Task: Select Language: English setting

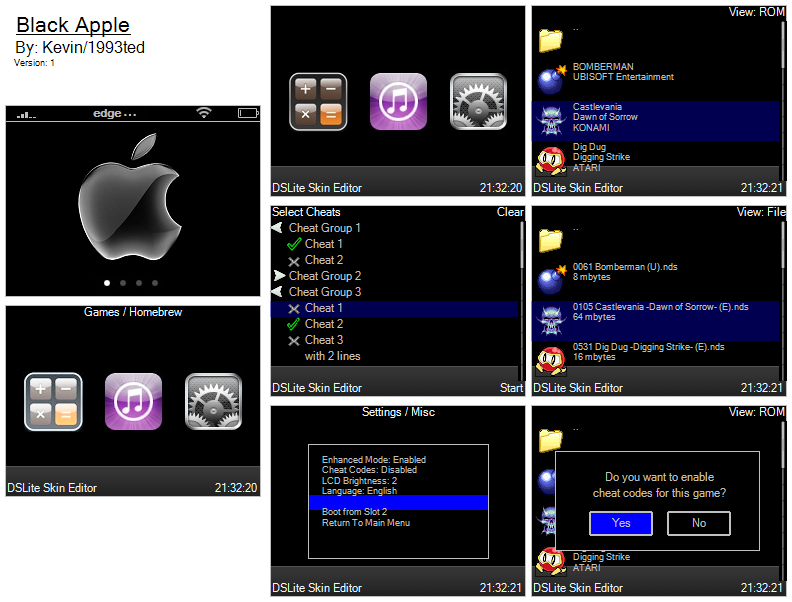Action: coord(359,491)
